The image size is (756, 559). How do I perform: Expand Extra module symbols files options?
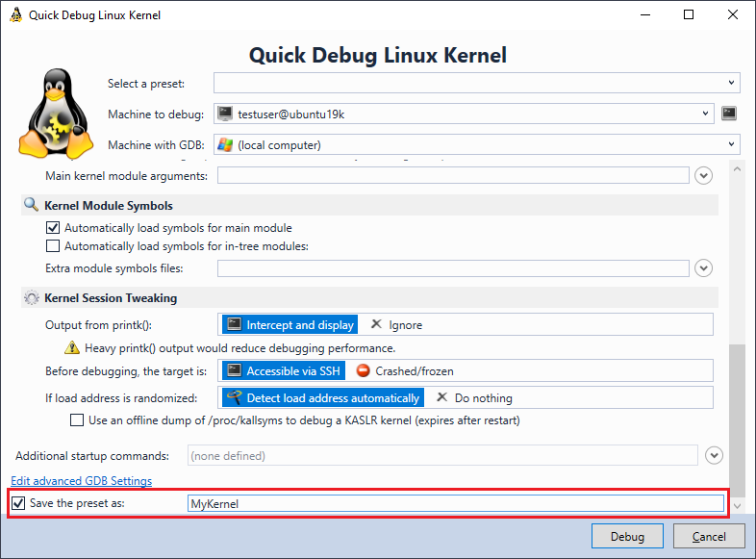point(703,268)
